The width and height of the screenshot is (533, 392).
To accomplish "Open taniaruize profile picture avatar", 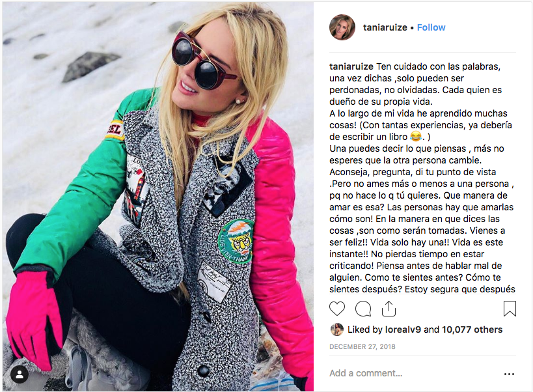I will coord(342,27).
